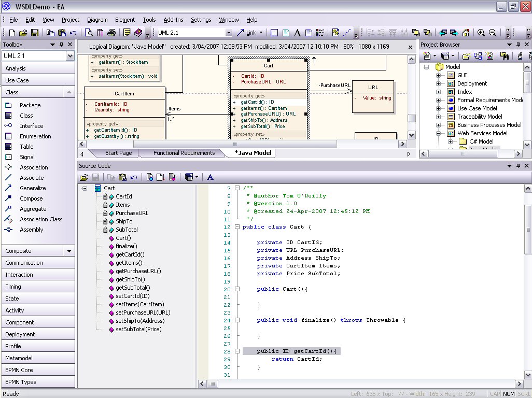Click the Home diagram icon
This screenshot has width=532, height=398.
466,33
